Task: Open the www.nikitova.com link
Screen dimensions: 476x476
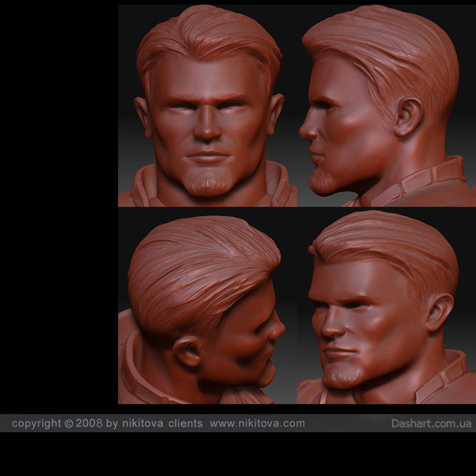Action: 257,423
